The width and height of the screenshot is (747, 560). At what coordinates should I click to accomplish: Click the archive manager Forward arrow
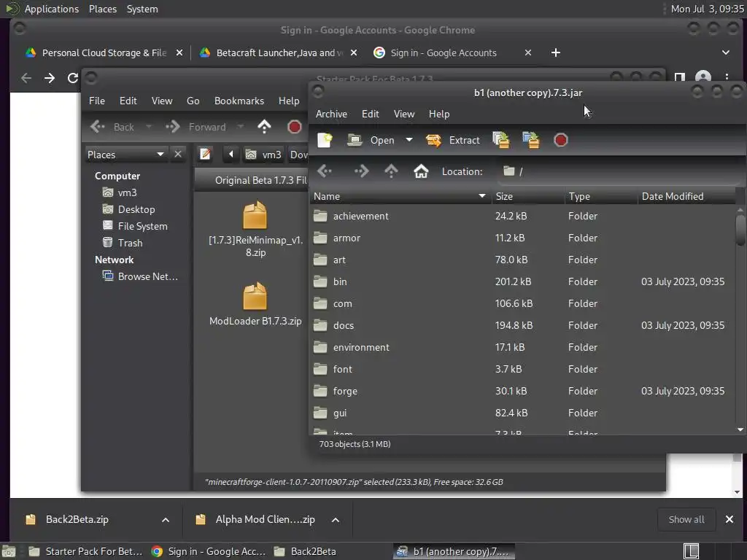coord(361,171)
